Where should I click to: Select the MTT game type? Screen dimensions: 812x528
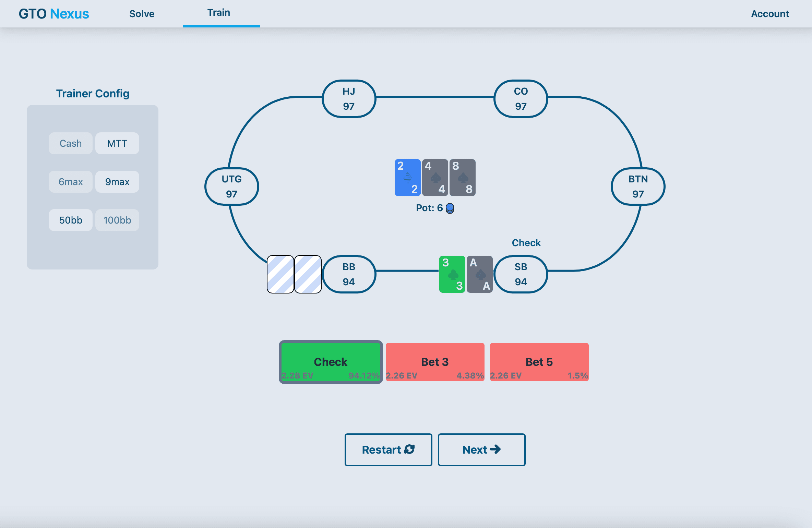click(117, 143)
